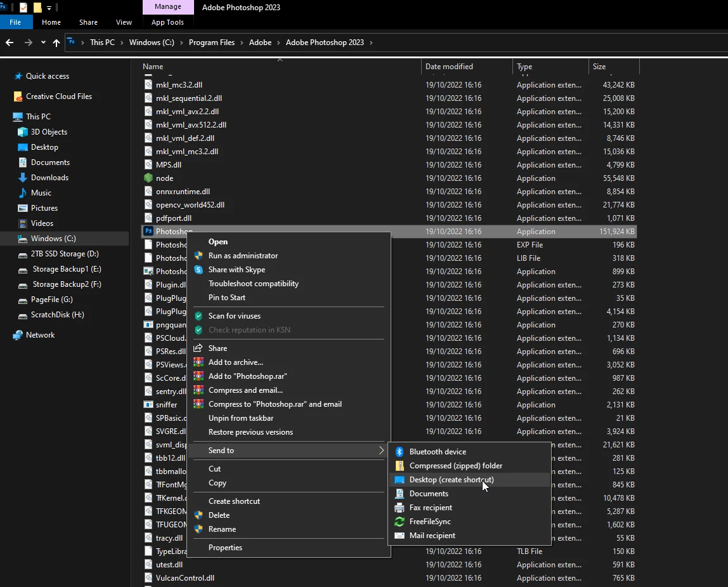Click the Documents icon in Send to submenu

click(400, 494)
